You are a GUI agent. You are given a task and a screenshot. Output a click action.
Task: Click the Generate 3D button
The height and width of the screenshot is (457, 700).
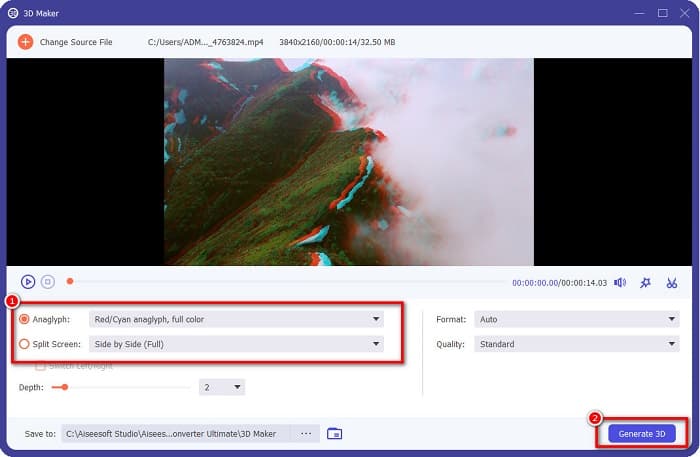click(x=642, y=433)
